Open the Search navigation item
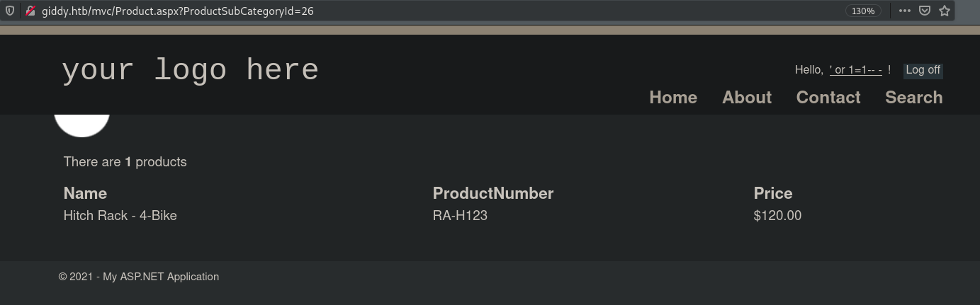The width and height of the screenshot is (980, 305). coord(913,98)
